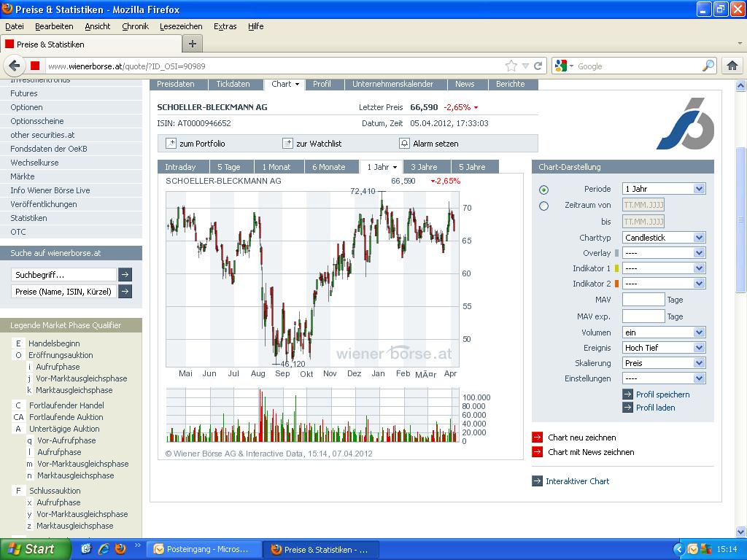
Task: Open the Volumen dropdown
Action: pyautogui.click(x=664, y=332)
